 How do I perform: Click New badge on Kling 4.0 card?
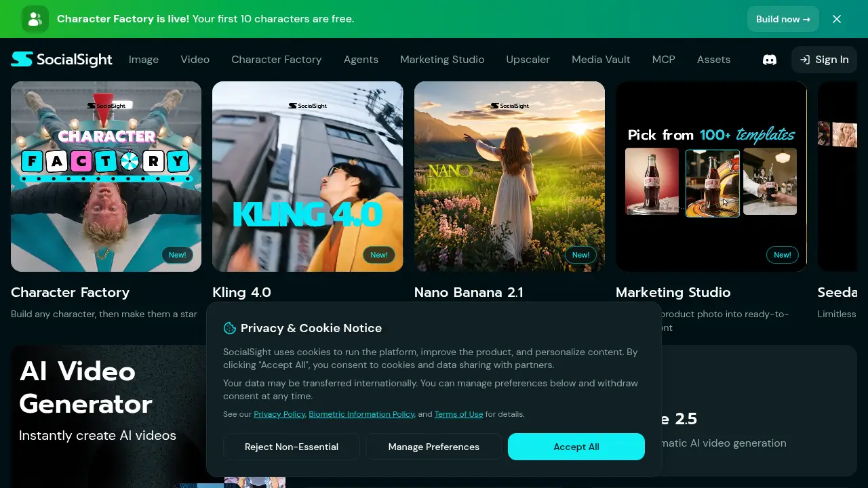click(x=379, y=255)
